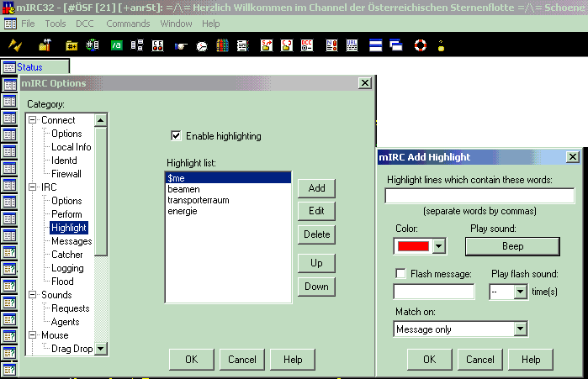Image resolution: width=588 pixels, height=379 pixels.
Task: Click the DCC Chat toolbar icon
Action: tap(287, 45)
